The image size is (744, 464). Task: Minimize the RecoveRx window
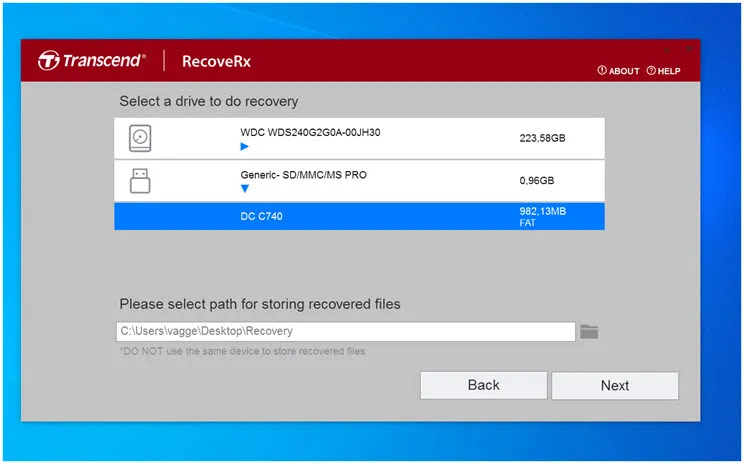[667, 49]
